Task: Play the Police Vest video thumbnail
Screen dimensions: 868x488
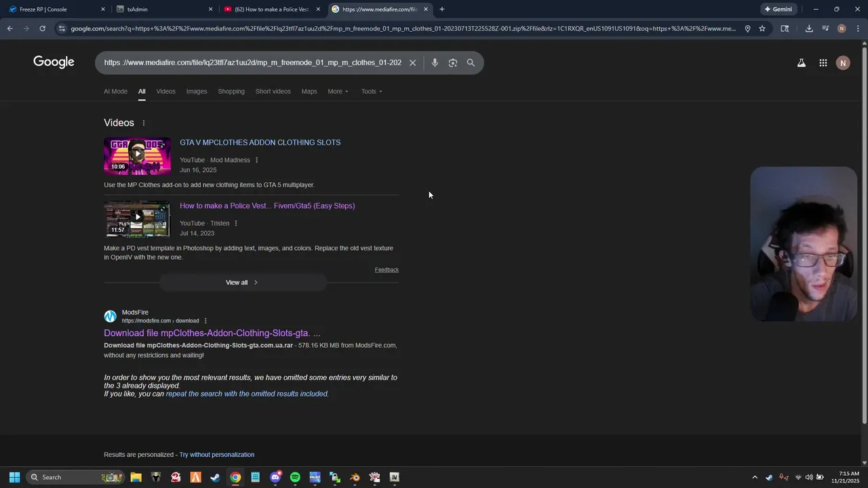Action: [137, 219]
